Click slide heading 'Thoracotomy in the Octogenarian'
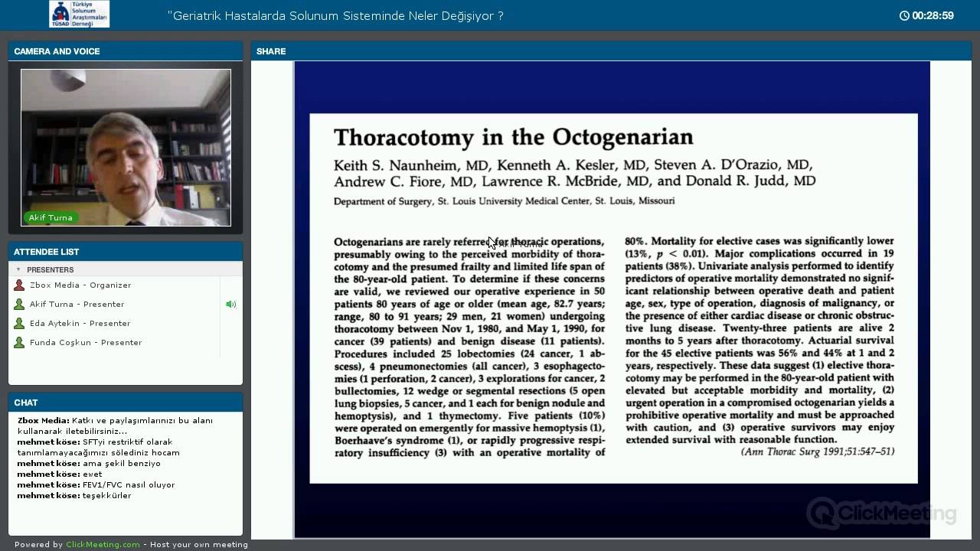The width and height of the screenshot is (980, 551). [x=514, y=137]
